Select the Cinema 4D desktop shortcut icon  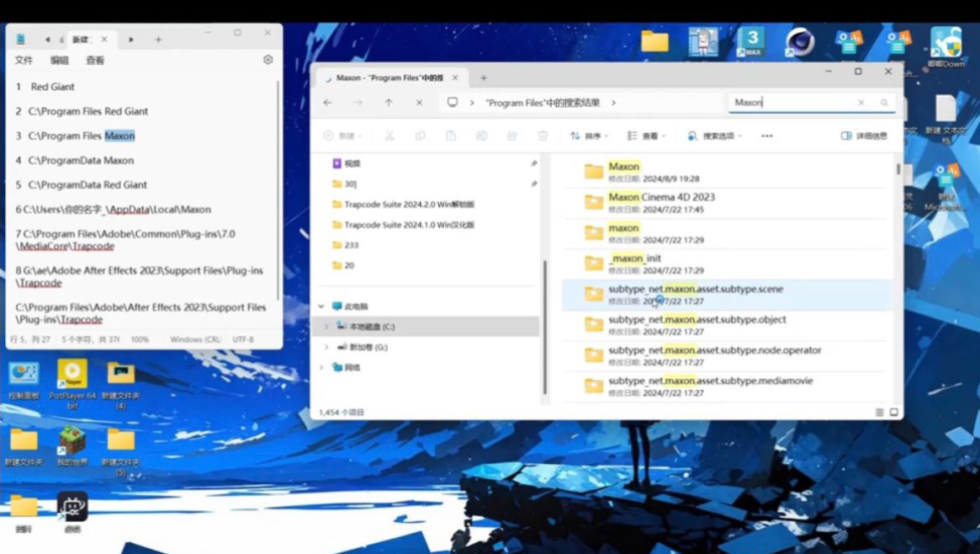pos(799,43)
